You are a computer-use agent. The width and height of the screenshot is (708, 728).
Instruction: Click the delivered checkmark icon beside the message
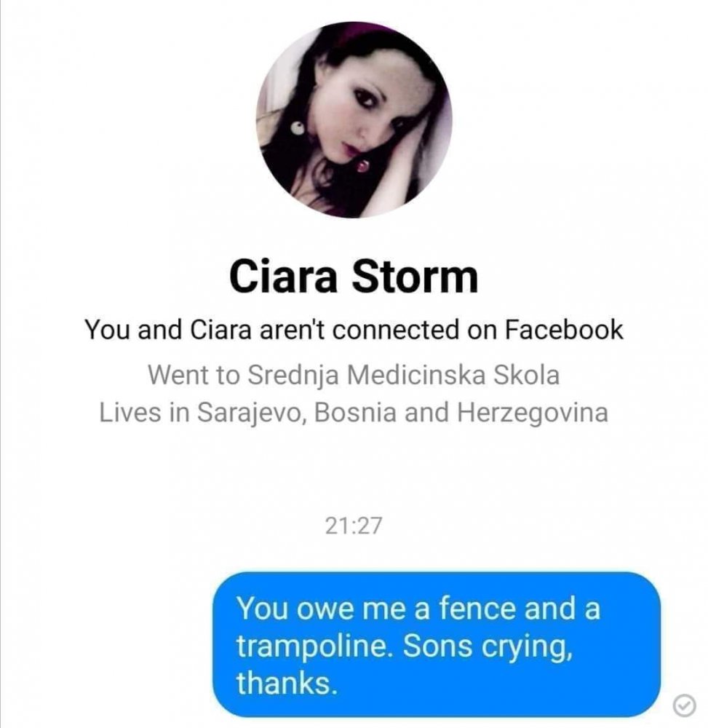click(x=684, y=705)
